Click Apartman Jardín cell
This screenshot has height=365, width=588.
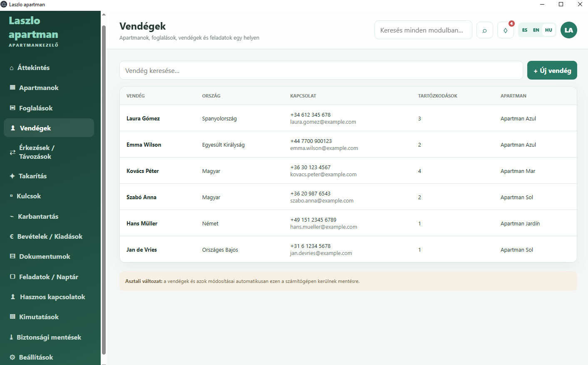[x=520, y=223]
